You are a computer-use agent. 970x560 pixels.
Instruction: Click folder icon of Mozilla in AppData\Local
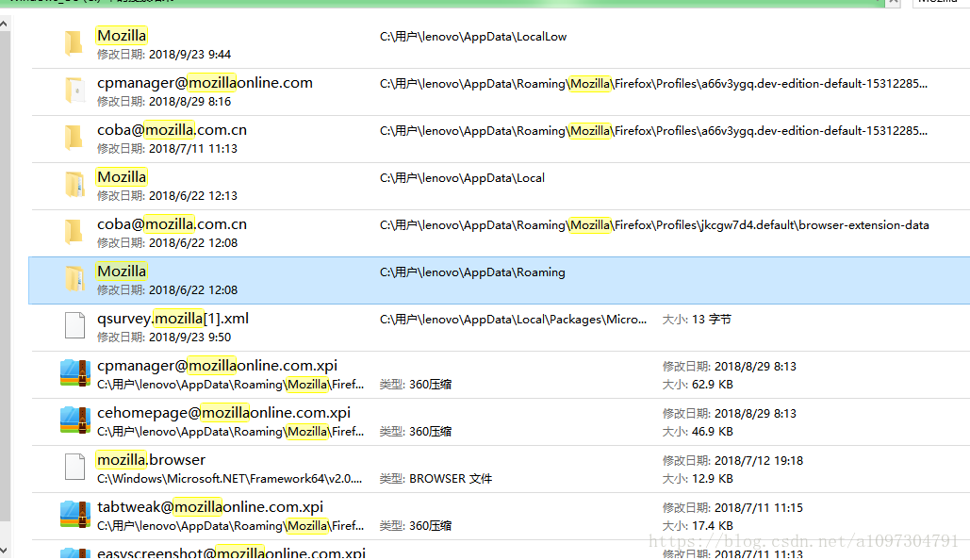[74, 185]
